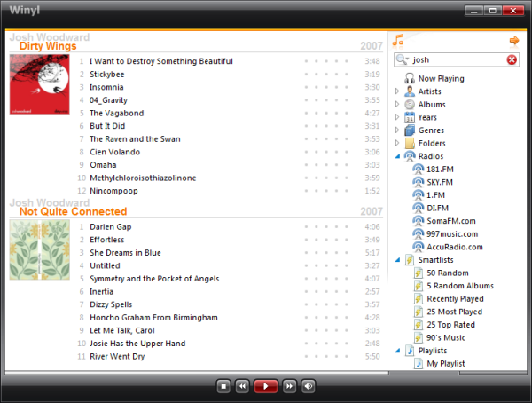Click the 5 Random Albums smartlist icon

pyautogui.click(x=419, y=286)
